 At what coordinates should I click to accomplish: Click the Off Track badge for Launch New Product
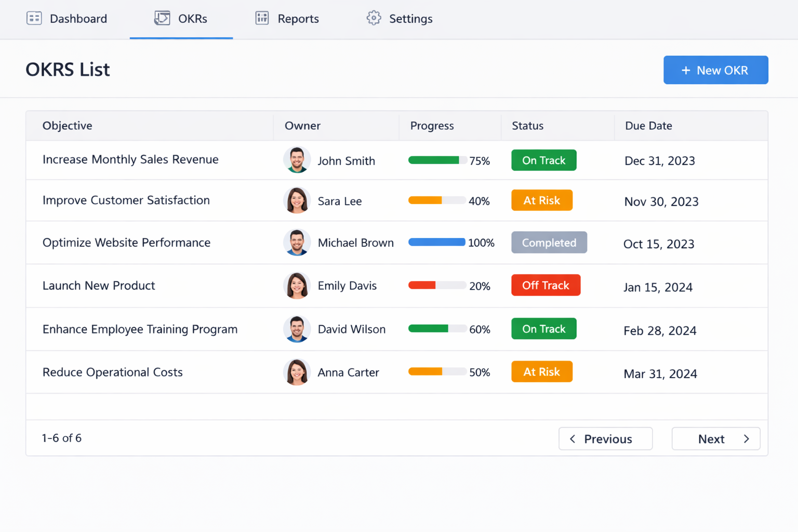(x=546, y=285)
